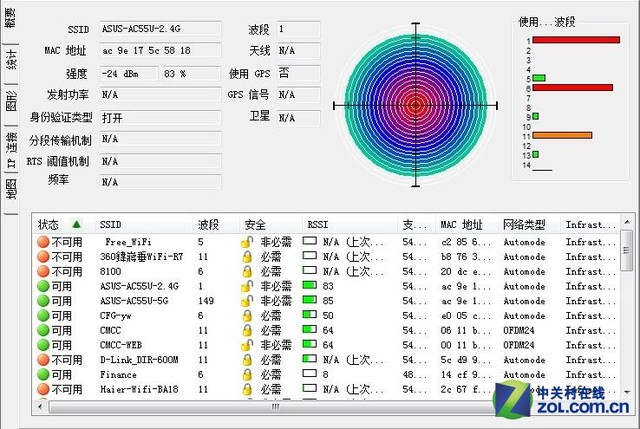Select red status icon of 8100 row

point(43,271)
